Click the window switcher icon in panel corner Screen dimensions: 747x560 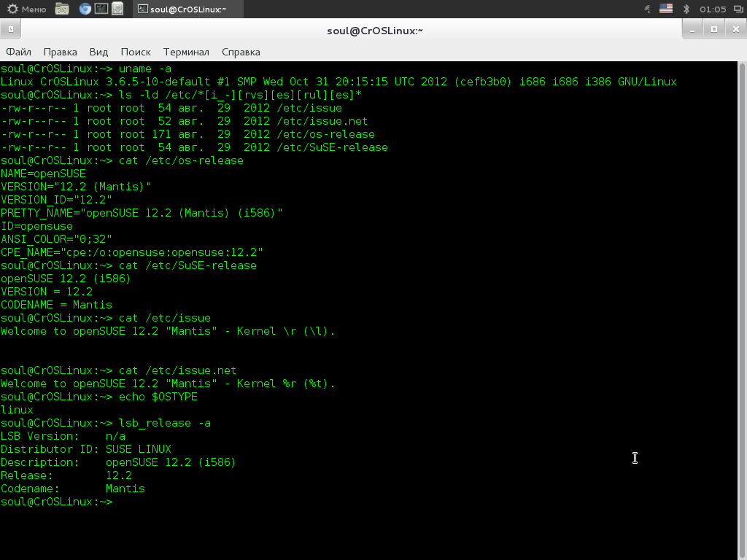point(738,9)
